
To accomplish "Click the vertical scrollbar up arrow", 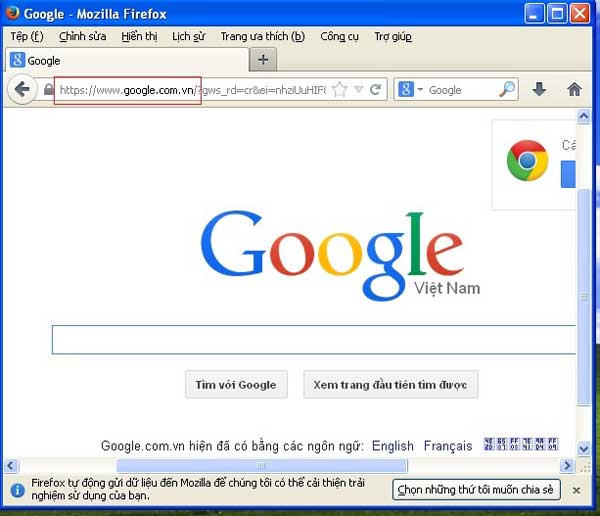I will point(584,116).
